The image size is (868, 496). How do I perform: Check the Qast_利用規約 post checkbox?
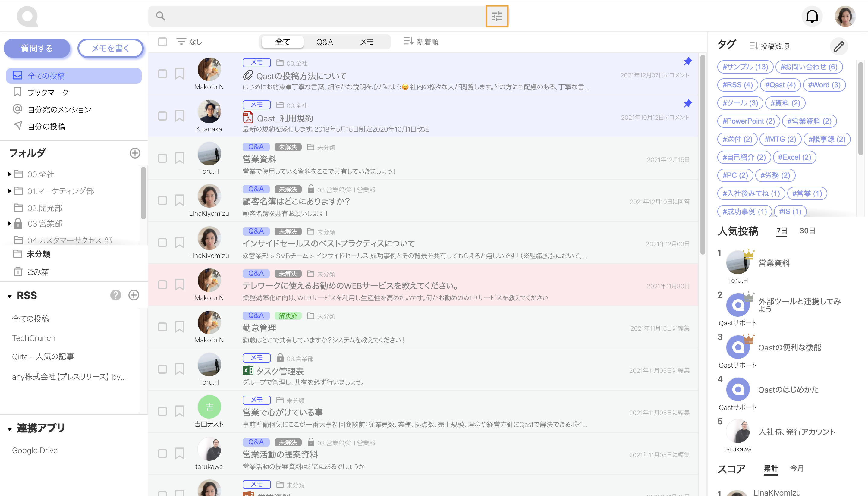point(162,116)
